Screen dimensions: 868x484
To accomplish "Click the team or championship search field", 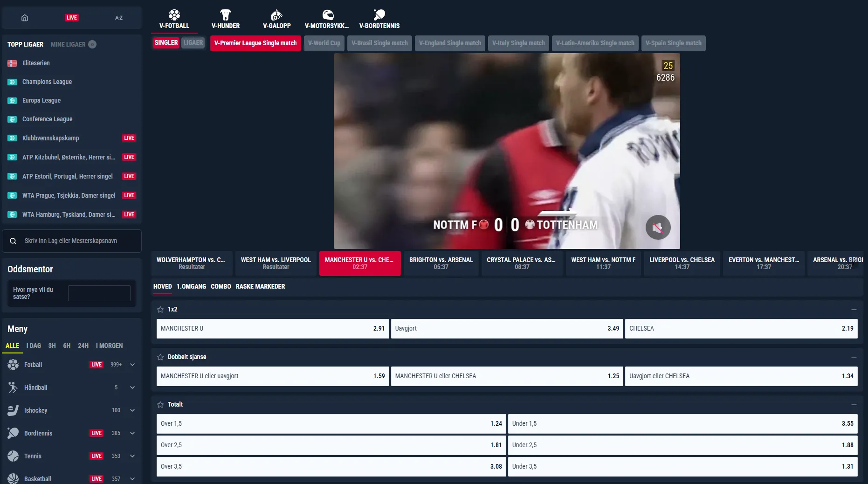I will [x=72, y=241].
